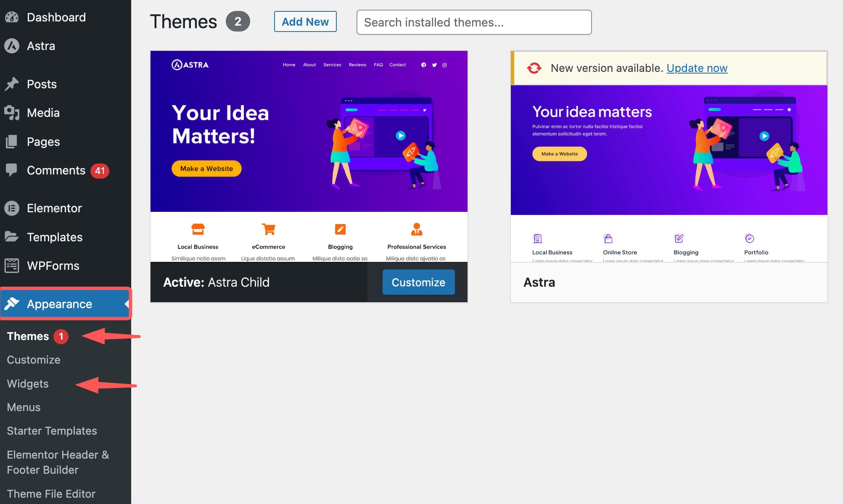Click the Posts pushpin icon

coord(12,84)
